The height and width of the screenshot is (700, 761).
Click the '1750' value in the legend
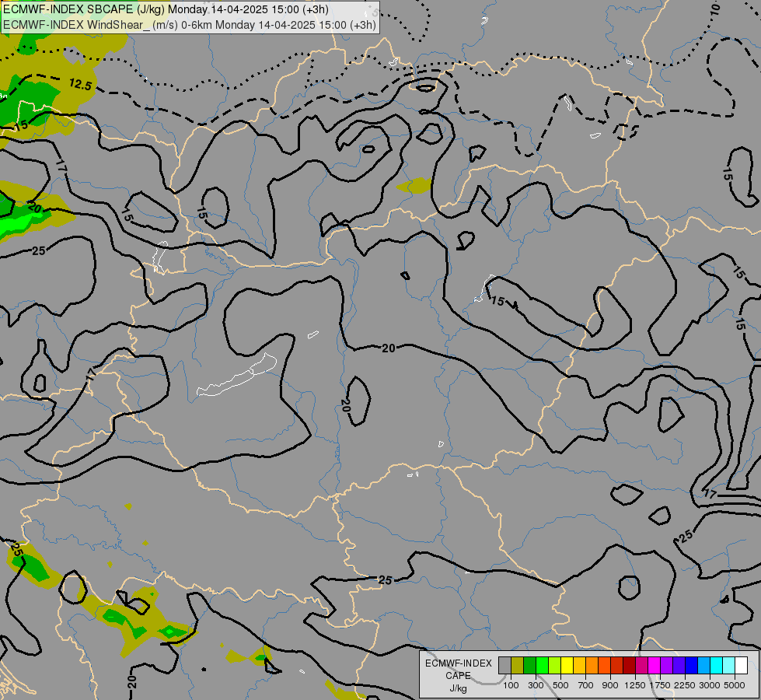[660, 685]
